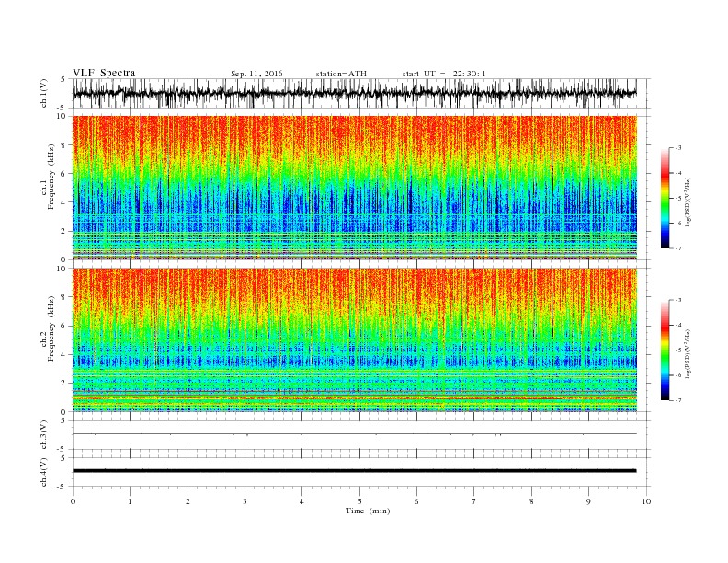Select the "Time (min)" axis label

368,511
